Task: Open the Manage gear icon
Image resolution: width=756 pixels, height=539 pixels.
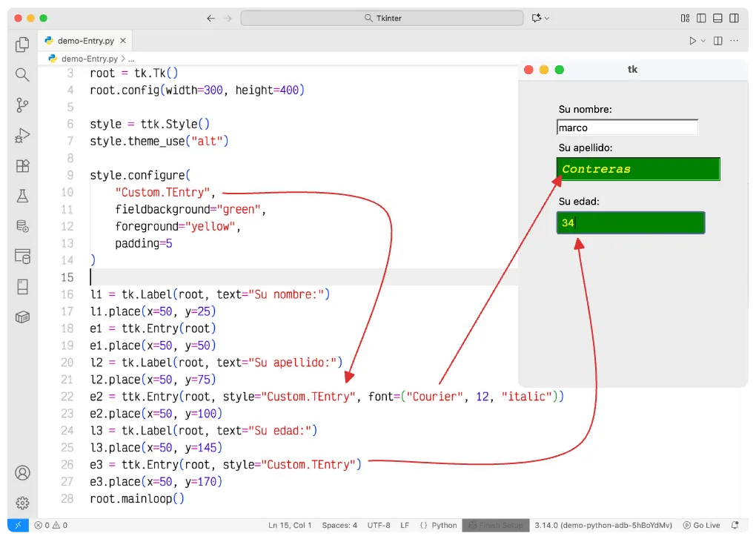Action: (22, 503)
